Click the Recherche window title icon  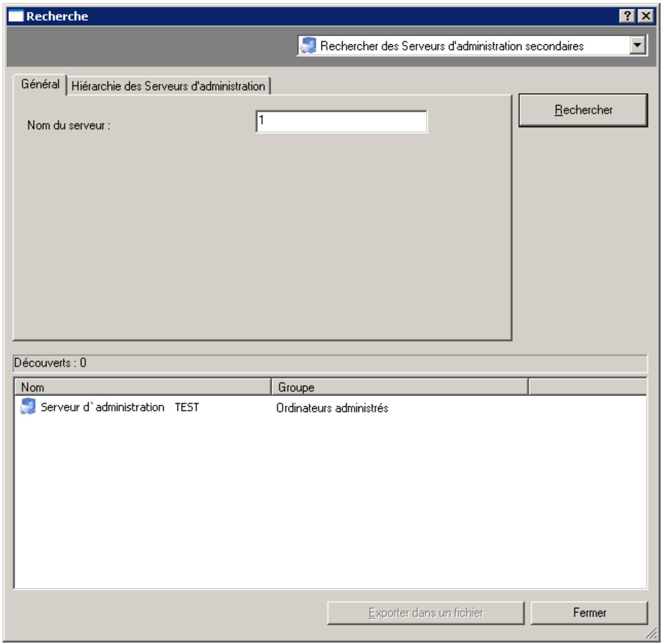tap(16, 16)
